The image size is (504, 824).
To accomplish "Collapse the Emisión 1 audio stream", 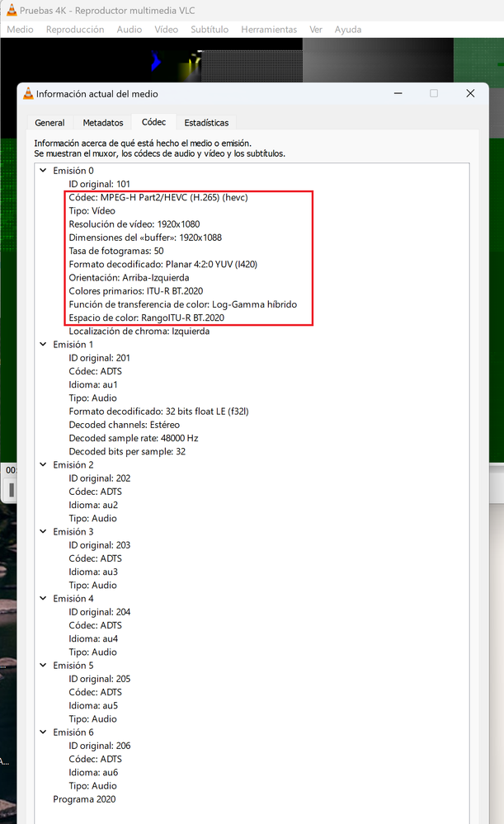I will pyautogui.click(x=44, y=345).
